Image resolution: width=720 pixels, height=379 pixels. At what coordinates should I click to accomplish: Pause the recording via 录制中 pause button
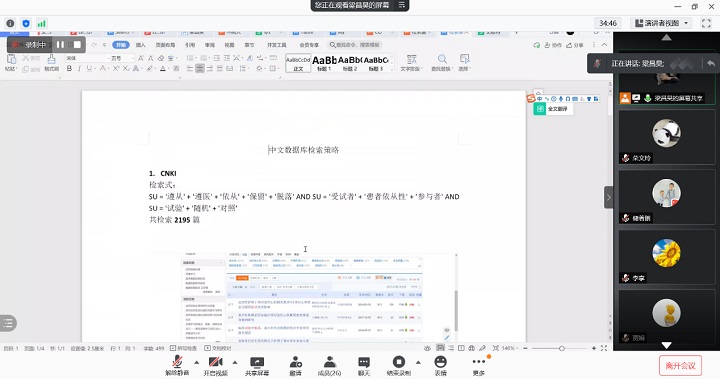pyautogui.click(x=60, y=45)
